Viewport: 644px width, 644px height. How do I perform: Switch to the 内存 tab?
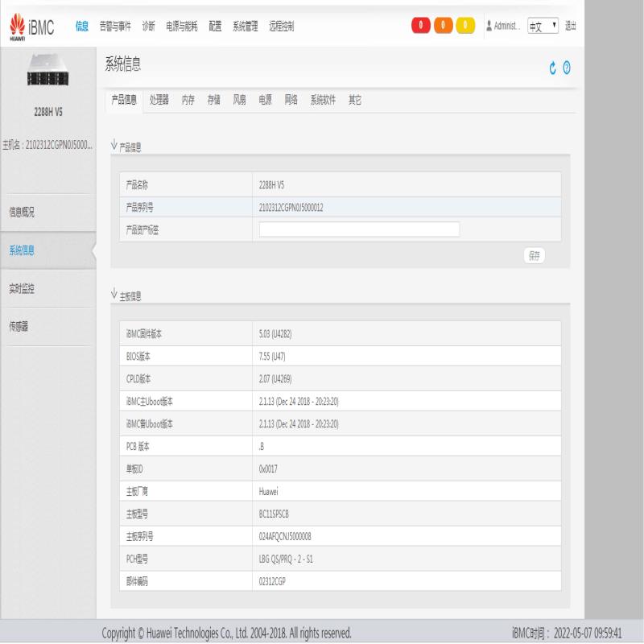(188, 100)
